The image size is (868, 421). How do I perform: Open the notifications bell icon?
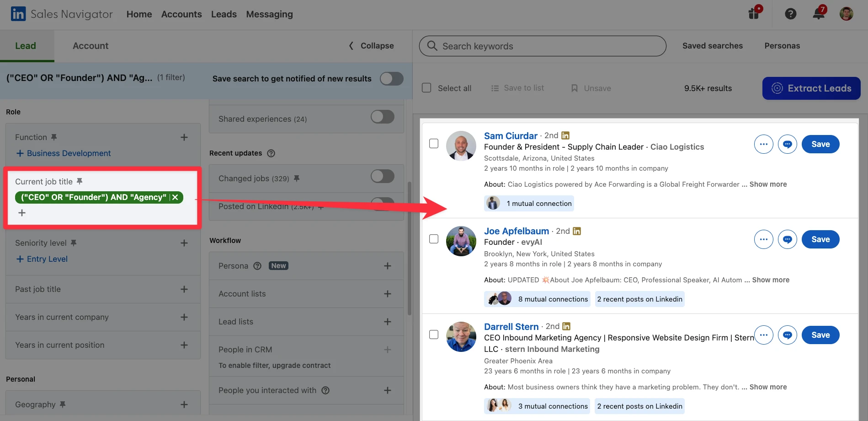[819, 13]
